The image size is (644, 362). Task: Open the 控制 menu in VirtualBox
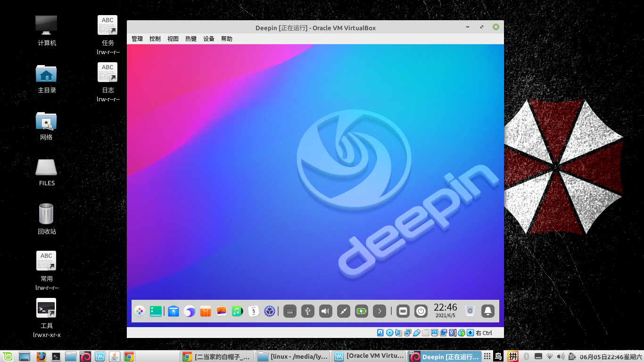155,39
